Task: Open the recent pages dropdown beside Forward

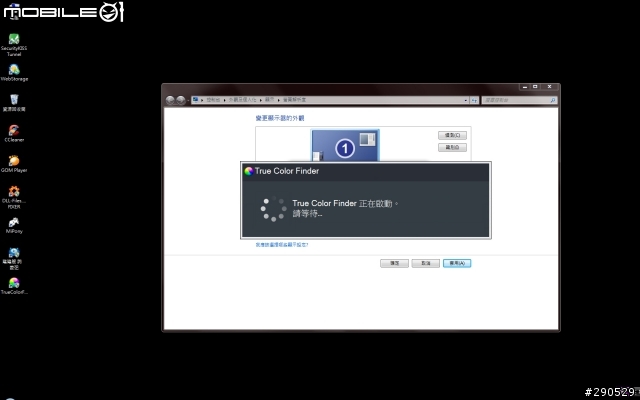Action: coord(188,100)
